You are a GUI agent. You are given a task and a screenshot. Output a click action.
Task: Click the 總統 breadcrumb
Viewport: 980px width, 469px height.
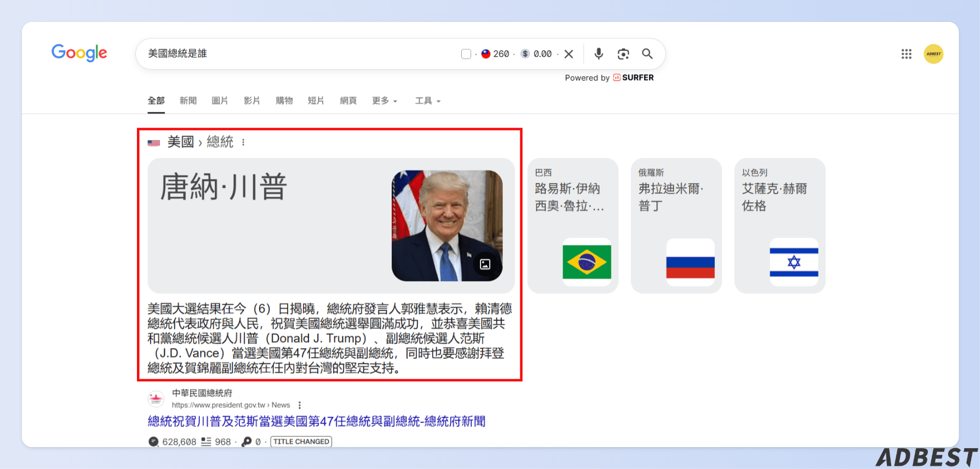click(220, 142)
